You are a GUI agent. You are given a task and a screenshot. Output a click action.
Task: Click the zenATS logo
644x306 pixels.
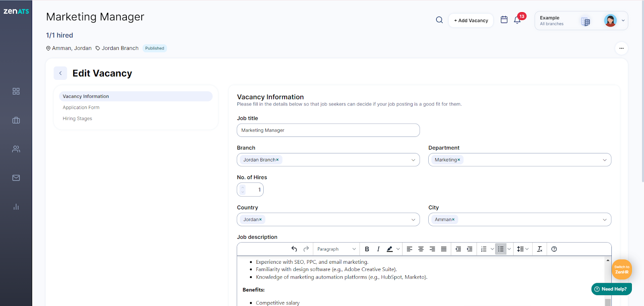point(16,11)
